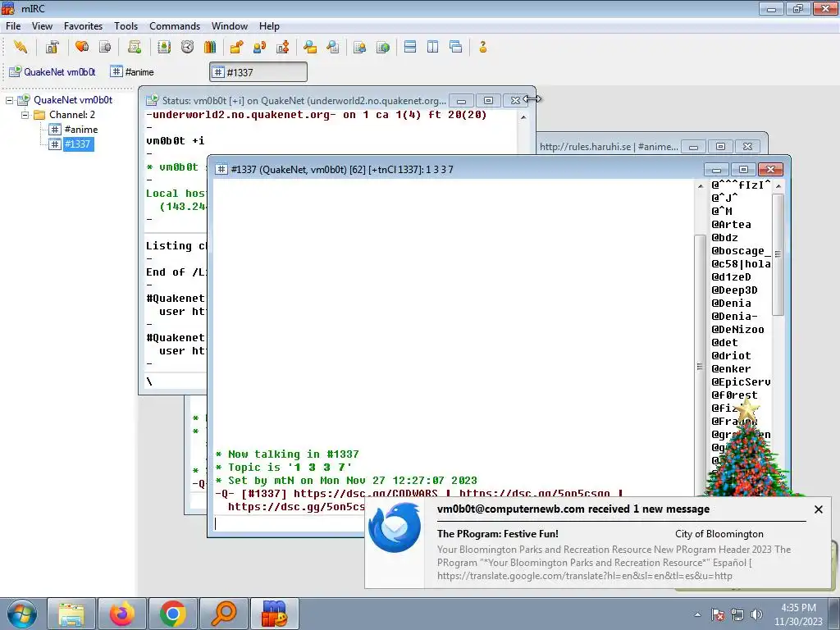Open the Notify List toolbar icon
Screen dimensions: 840x630
[x=359, y=47]
